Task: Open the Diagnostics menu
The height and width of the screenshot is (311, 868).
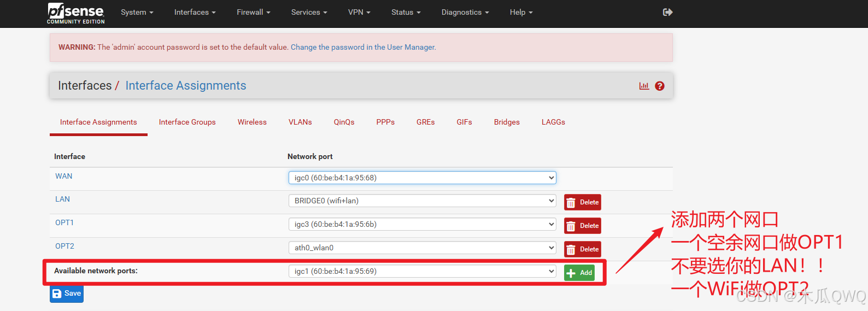Action: [x=465, y=12]
